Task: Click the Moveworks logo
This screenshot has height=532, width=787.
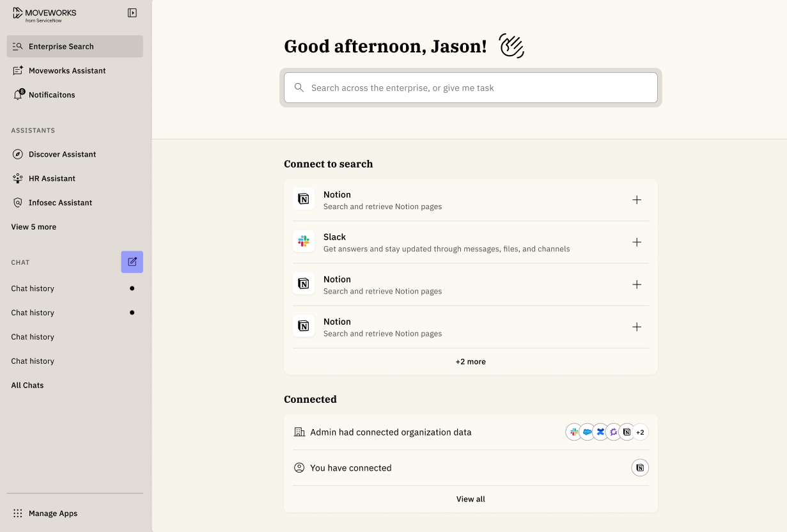Action: tap(44, 15)
